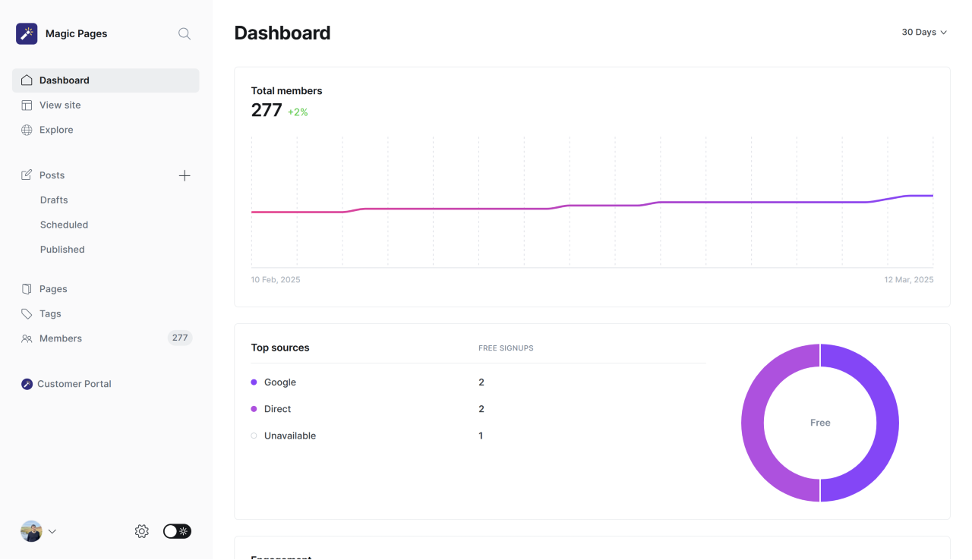Select the Published posts view

[62, 249]
